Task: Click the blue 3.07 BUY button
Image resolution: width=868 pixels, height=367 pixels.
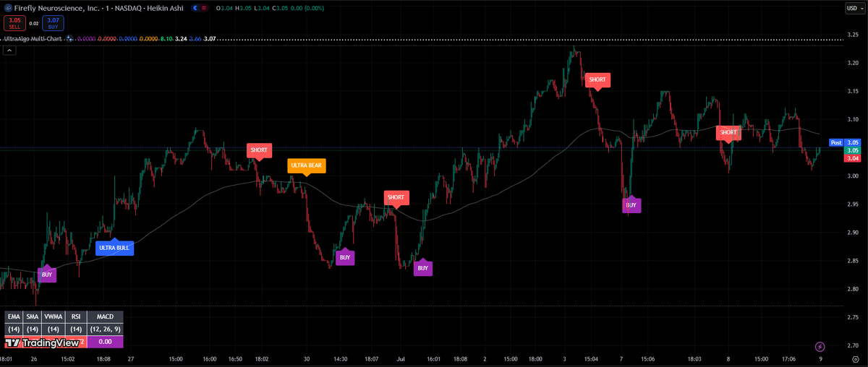Action: coord(53,23)
